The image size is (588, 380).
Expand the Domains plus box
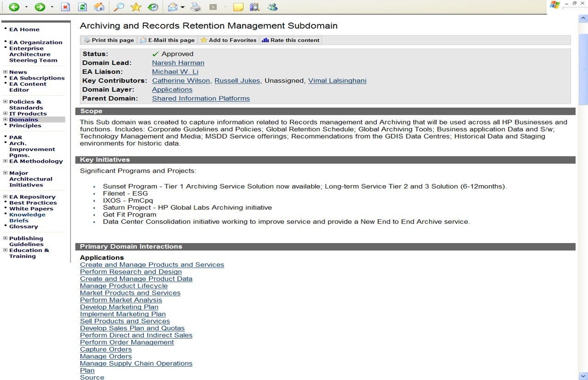click(x=5, y=119)
